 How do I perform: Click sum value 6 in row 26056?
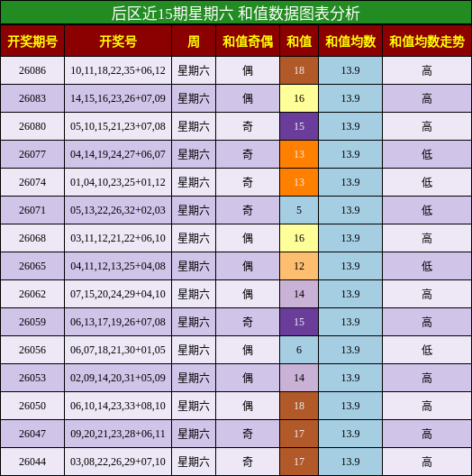(299, 350)
